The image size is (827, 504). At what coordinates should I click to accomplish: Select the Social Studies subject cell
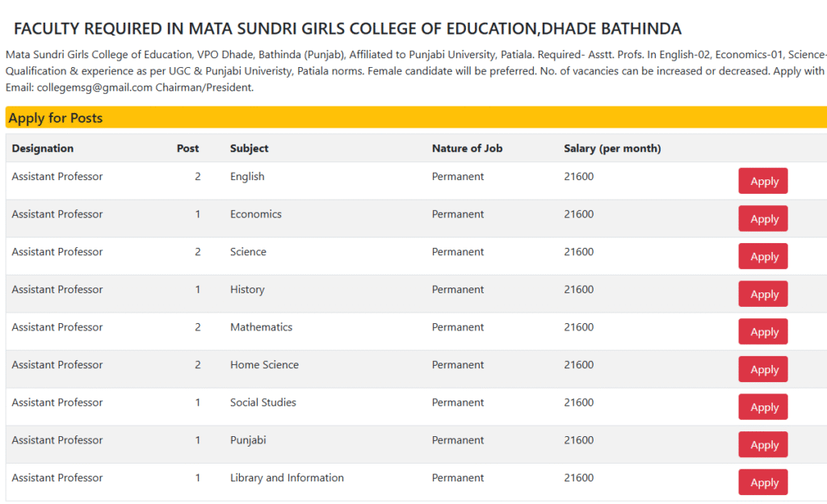[262, 403]
